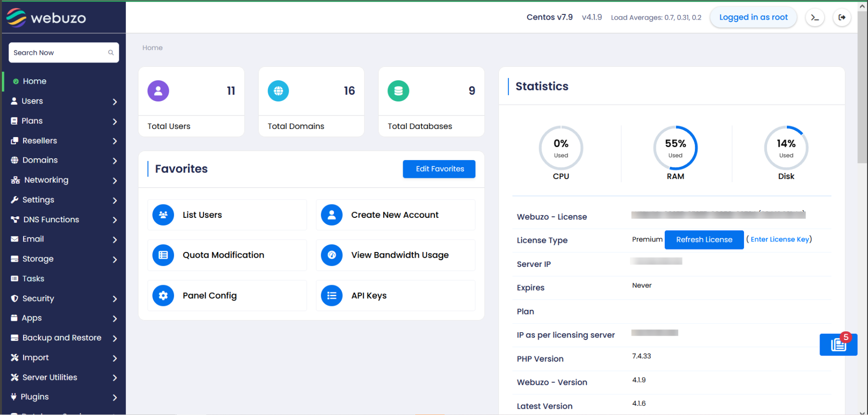
Task: Click the Email envelope icon
Action: tap(14, 239)
